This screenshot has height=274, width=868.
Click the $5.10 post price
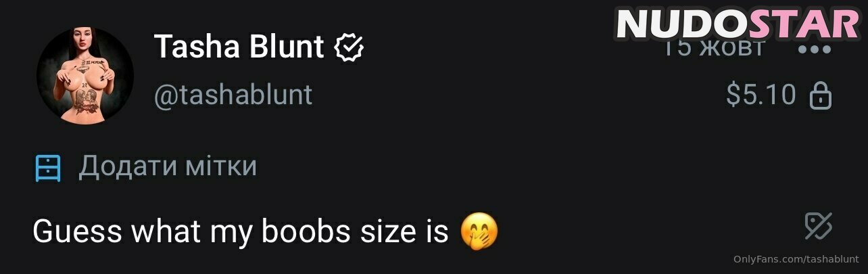click(x=761, y=95)
